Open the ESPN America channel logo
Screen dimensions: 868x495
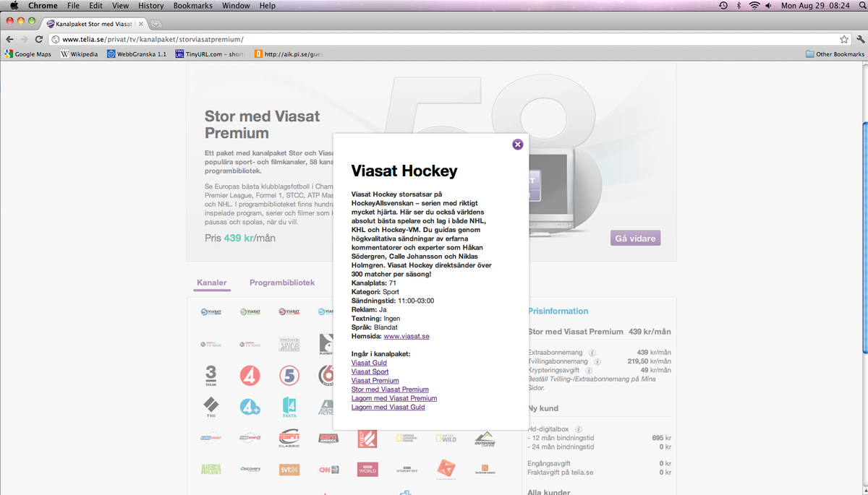(328, 438)
